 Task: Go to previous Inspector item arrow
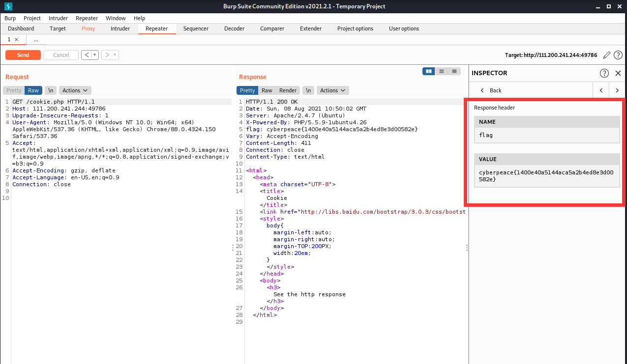point(601,90)
